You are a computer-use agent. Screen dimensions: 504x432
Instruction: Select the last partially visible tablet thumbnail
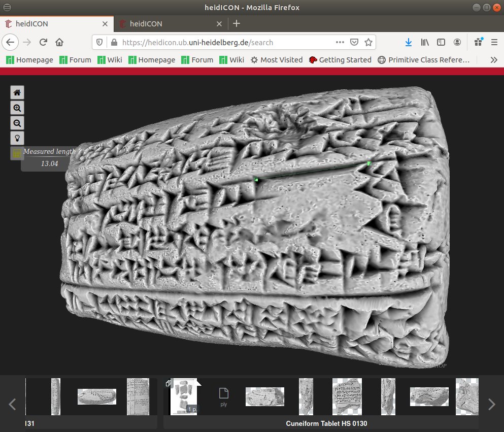467,396
